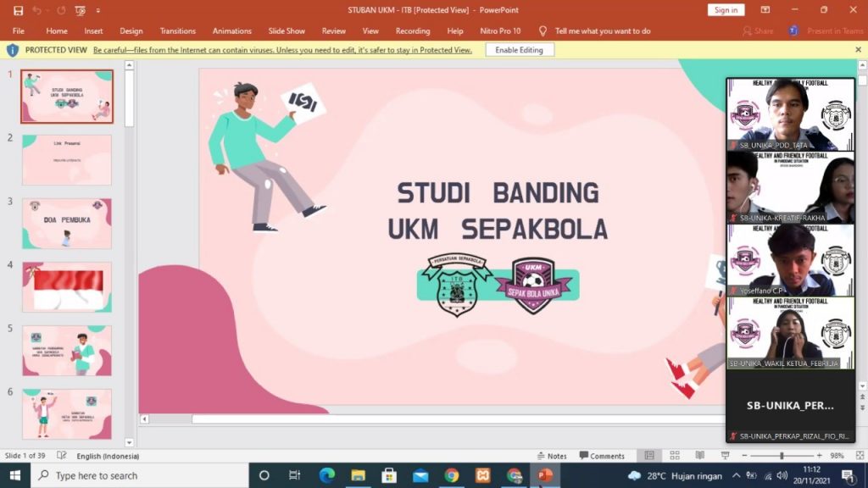The height and width of the screenshot is (488, 868).
Task: Click PowerPoint icon in taskbar
Action: [x=545, y=475]
